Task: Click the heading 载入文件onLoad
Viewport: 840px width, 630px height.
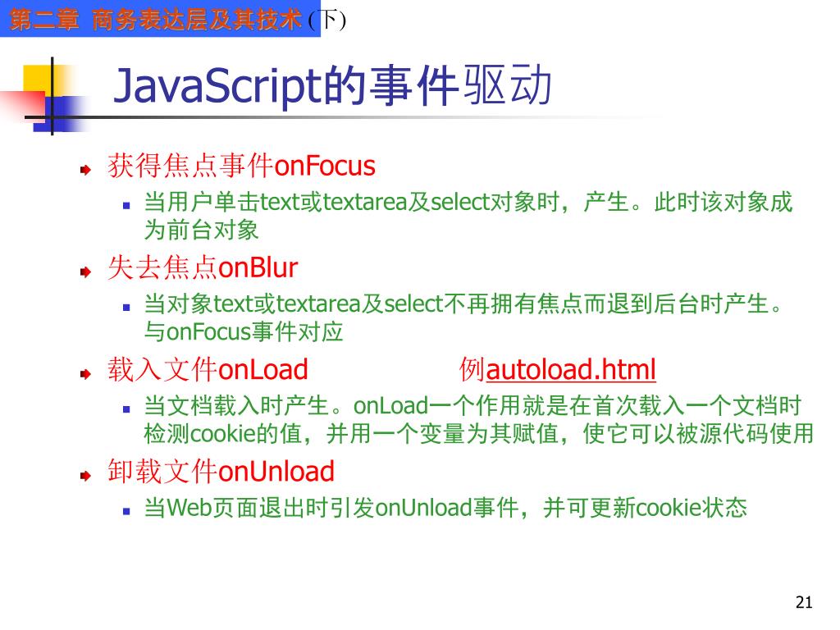Action: (x=208, y=370)
